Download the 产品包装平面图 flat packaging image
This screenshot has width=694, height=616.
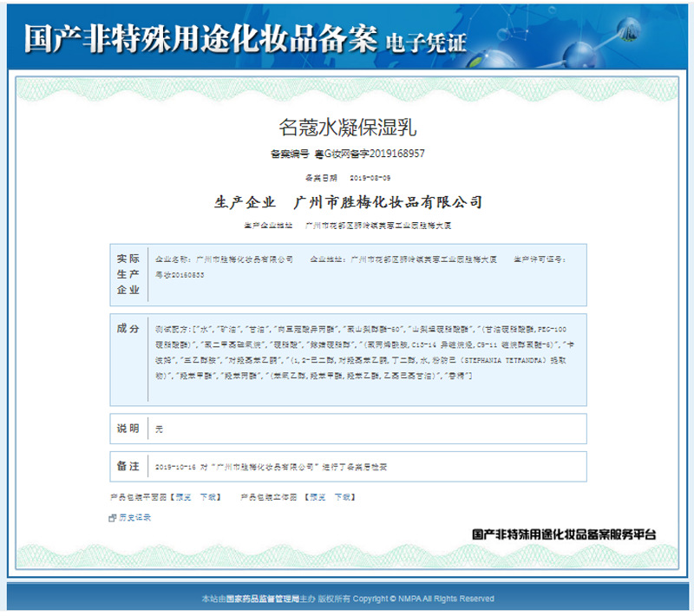pos(208,497)
